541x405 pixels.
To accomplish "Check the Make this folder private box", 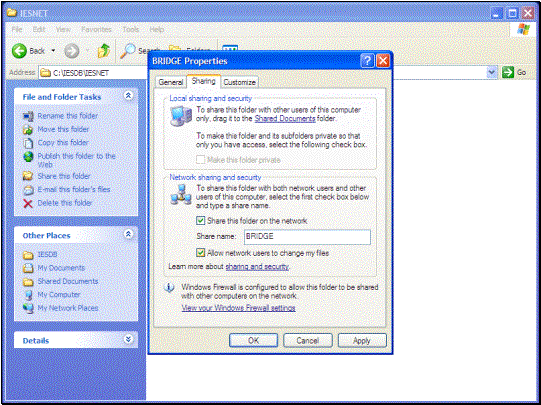I will 200,160.
